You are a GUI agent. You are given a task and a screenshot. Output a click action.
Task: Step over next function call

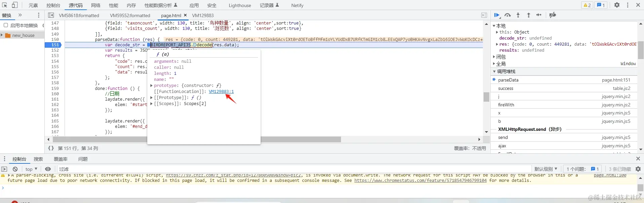tap(507, 15)
